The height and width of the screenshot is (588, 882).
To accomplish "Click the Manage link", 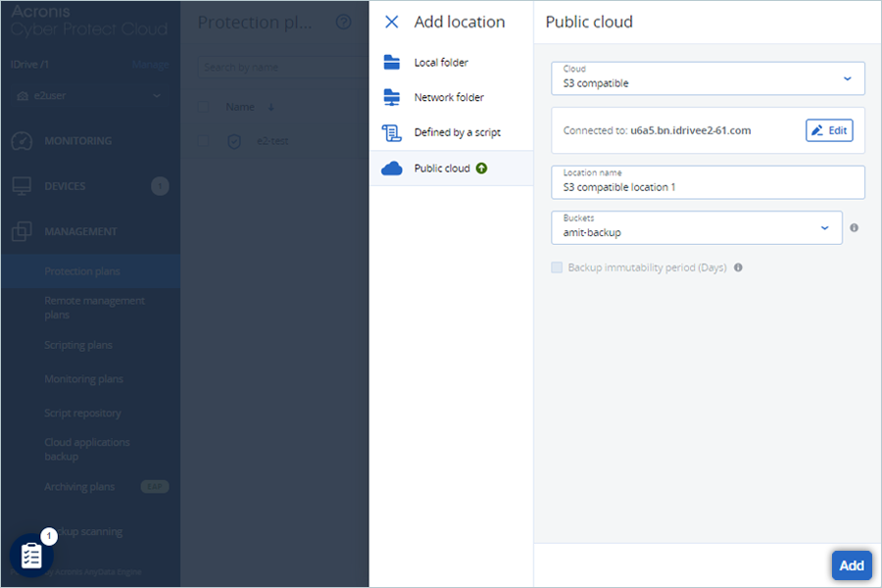I will tap(150, 65).
